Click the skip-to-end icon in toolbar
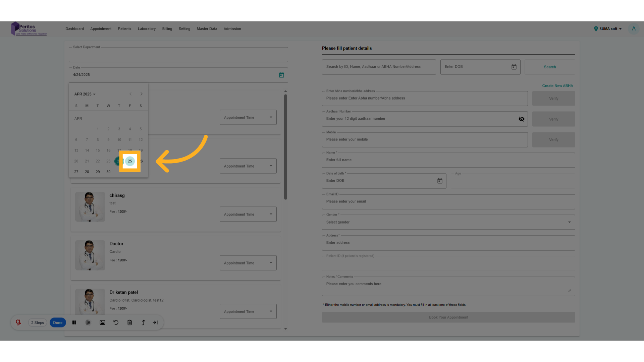The width and height of the screenshot is (644, 362). point(155,322)
